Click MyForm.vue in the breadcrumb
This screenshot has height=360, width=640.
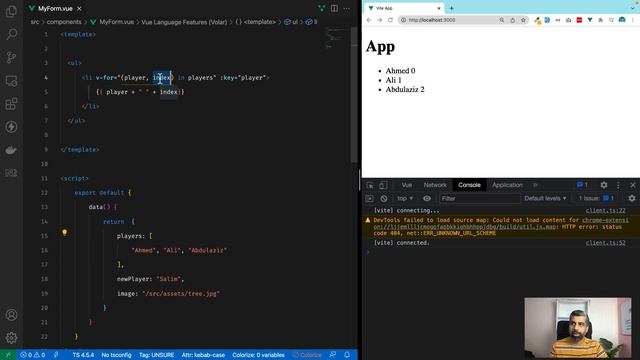112,22
